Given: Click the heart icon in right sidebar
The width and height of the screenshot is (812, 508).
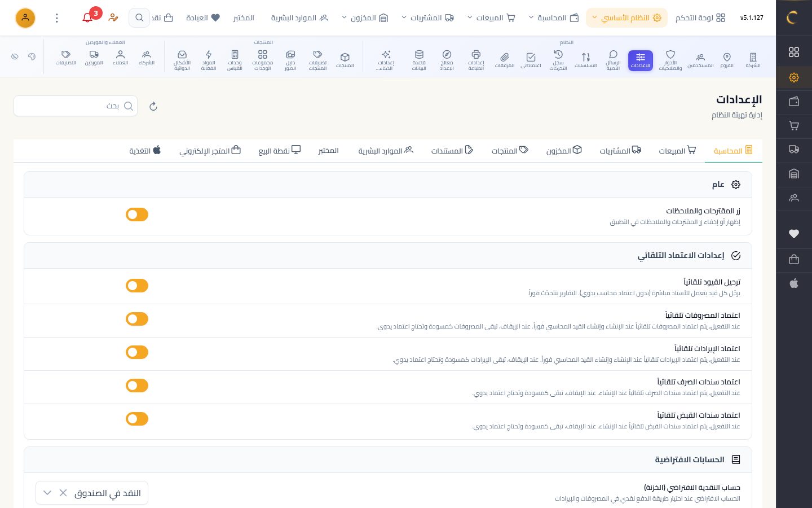Looking at the screenshot, I should [x=794, y=234].
